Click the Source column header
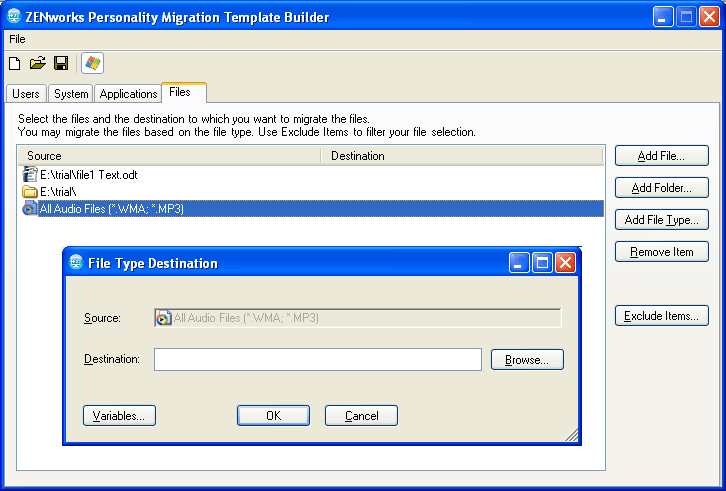 (169, 156)
